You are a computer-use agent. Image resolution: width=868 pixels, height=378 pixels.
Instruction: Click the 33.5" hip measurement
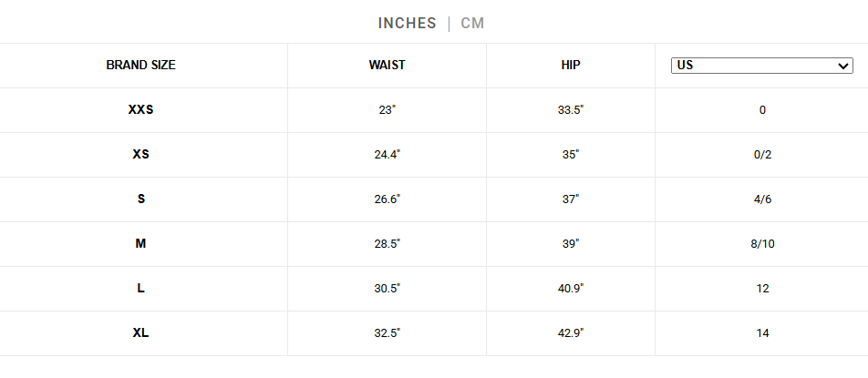click(571, 110)
